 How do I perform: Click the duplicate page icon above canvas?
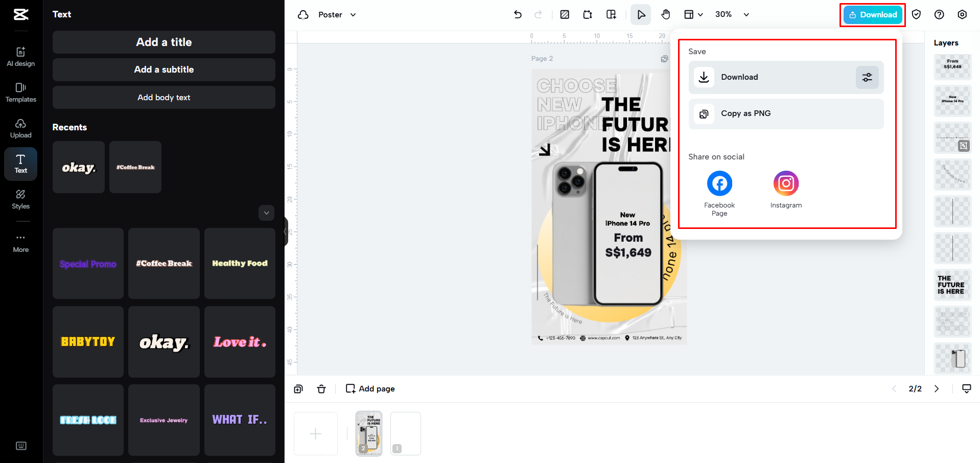[x=664, y=59]
